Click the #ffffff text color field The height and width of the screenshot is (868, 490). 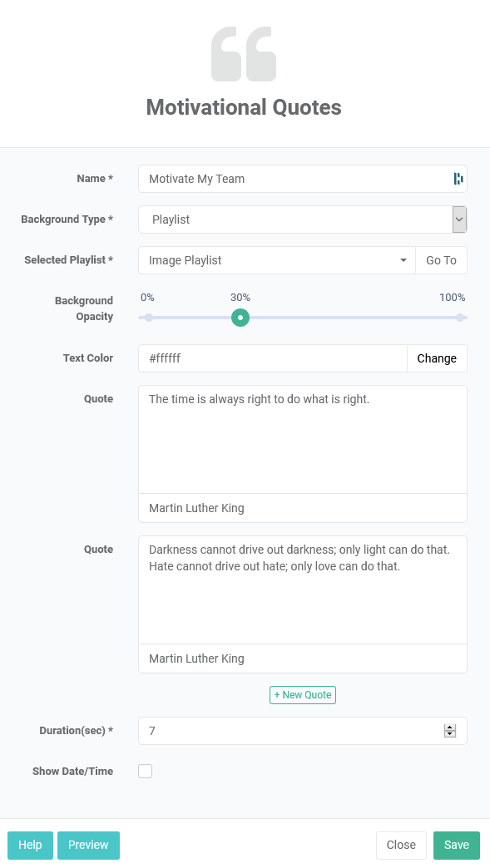(273, 358)
